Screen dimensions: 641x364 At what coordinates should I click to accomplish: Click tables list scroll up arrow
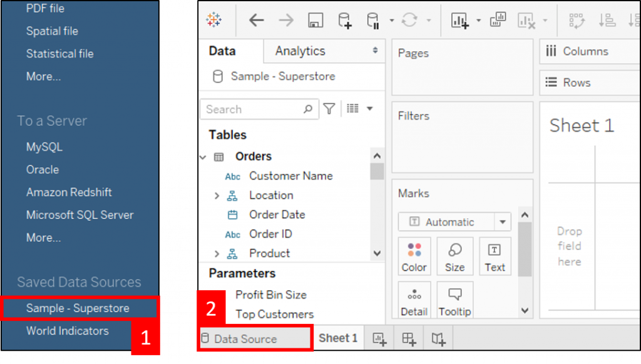pyautogui.click(x=377, y=156)
